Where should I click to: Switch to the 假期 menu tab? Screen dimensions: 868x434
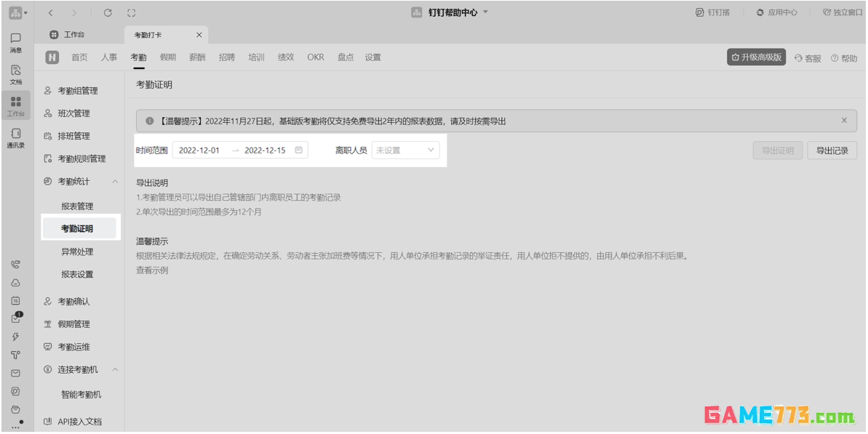pyautogui.click(x=168, y=57)
